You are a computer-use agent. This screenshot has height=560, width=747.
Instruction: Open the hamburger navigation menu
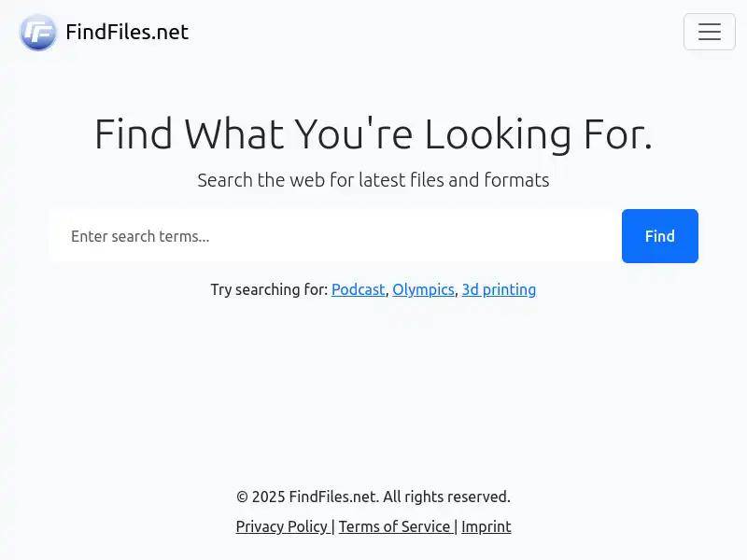click(x=709, y=32)
